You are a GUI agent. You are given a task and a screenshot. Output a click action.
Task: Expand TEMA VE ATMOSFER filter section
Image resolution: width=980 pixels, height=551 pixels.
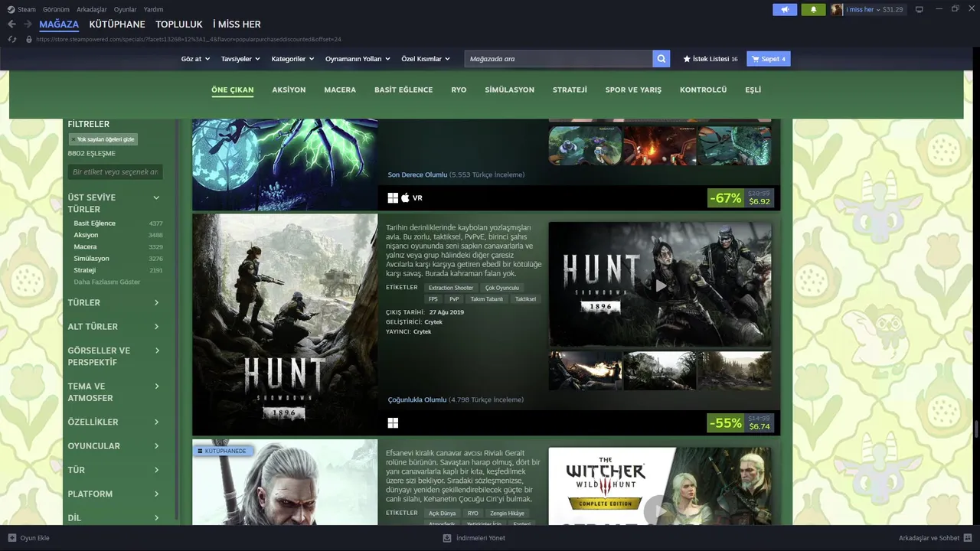115,392
